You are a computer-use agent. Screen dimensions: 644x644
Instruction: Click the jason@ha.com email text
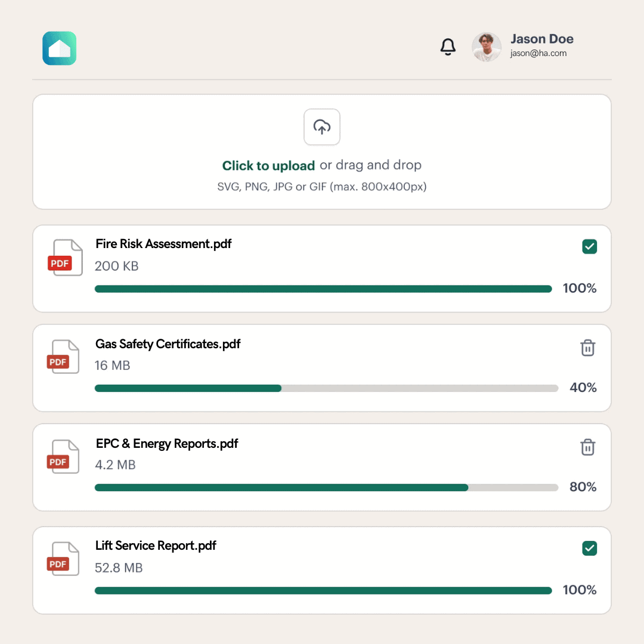[x=538, y=54]
